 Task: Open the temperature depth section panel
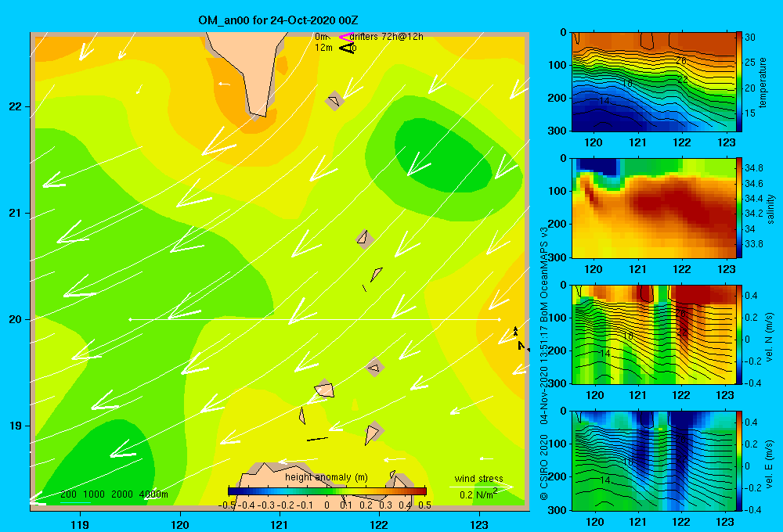point(654,82)
